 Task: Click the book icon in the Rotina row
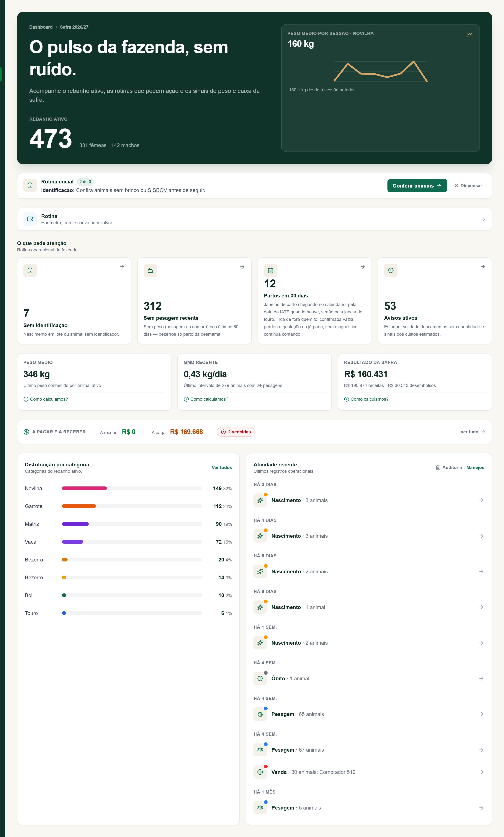(x=30, y=219)
